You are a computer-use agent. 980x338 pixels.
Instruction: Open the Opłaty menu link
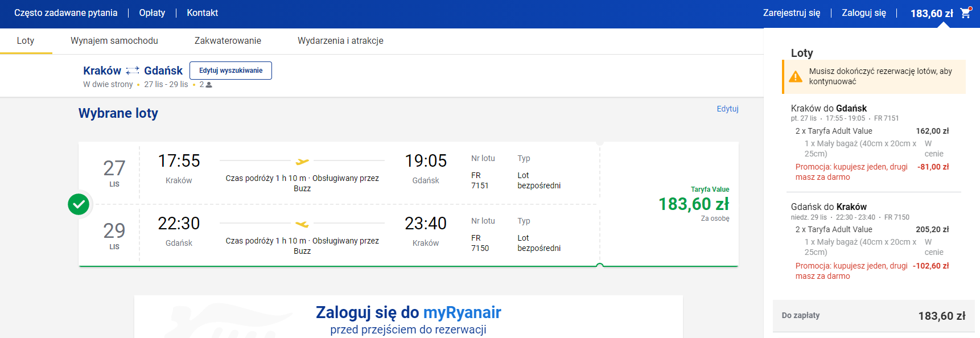pos(152,13)
